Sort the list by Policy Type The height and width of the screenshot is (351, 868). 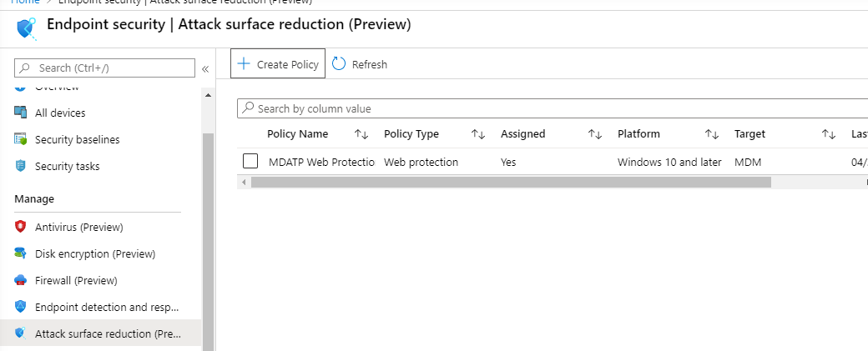pyautogui.click(x=478, y=134)
